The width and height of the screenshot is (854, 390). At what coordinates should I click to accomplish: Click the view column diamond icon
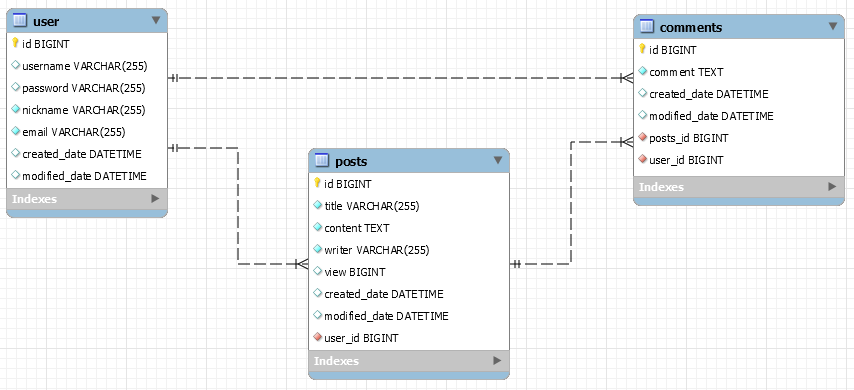point(318,271)
